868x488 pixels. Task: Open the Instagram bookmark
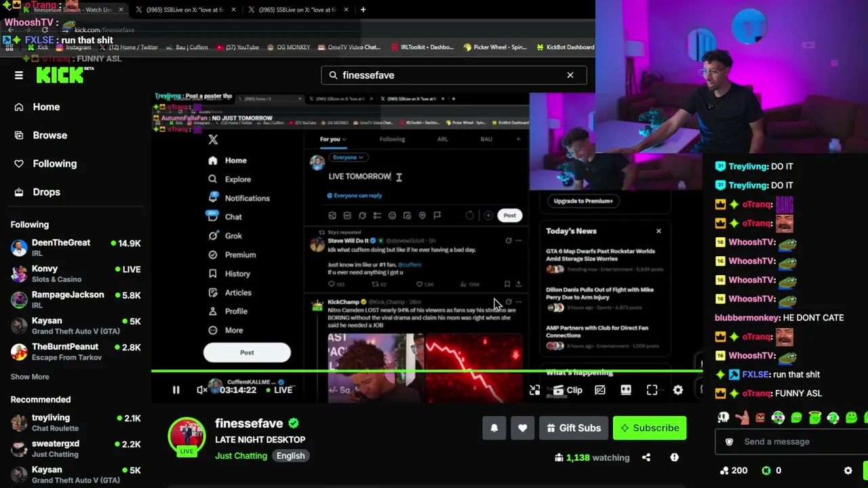pyautogui.click(x=73, y=47)
